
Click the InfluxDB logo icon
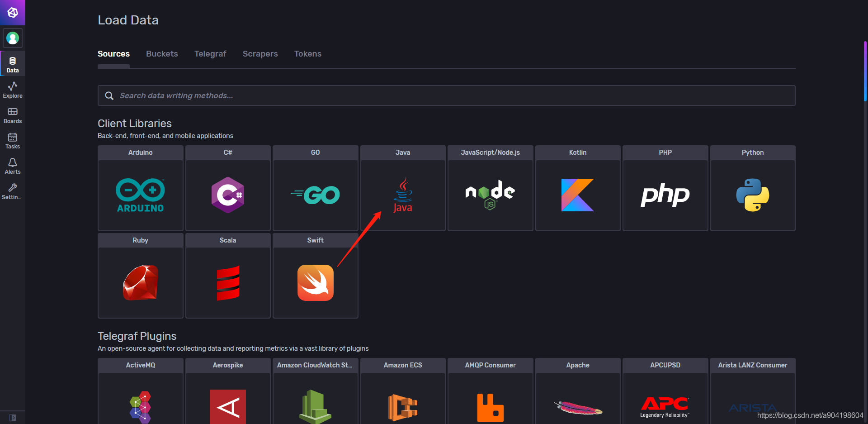click(13, 13)
